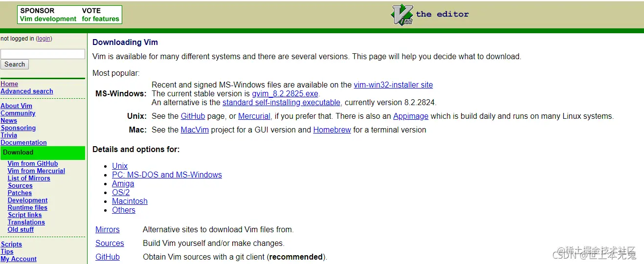Open the Sponsor Vim development link

(48, 15)
